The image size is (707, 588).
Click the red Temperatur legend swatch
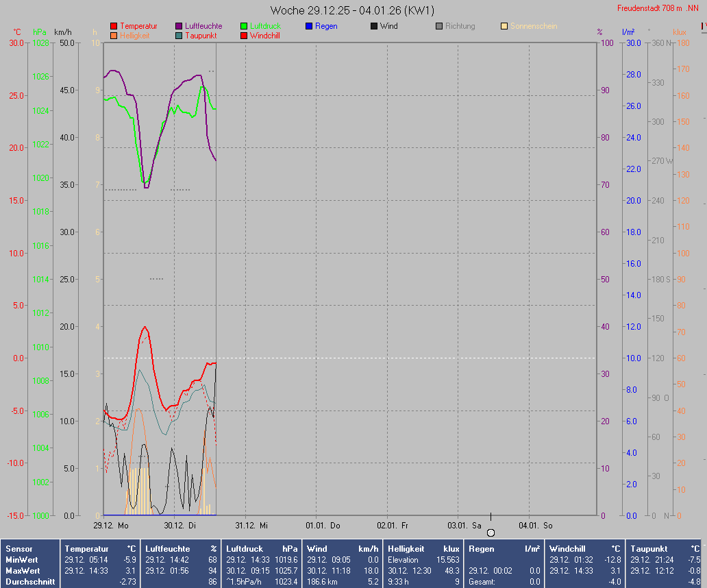click(114, 26)
